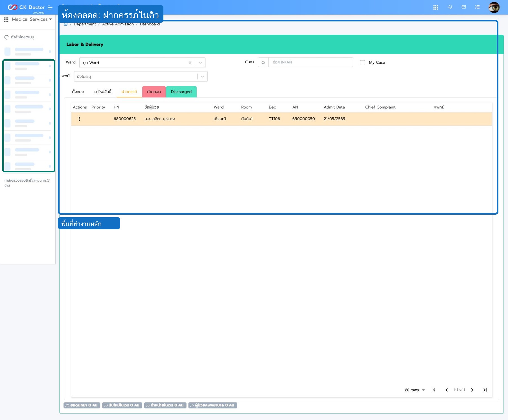Click the ชื่อผู้ป่วย column header
The height and width of the screenshot is (420, 508).
(152, 107)
